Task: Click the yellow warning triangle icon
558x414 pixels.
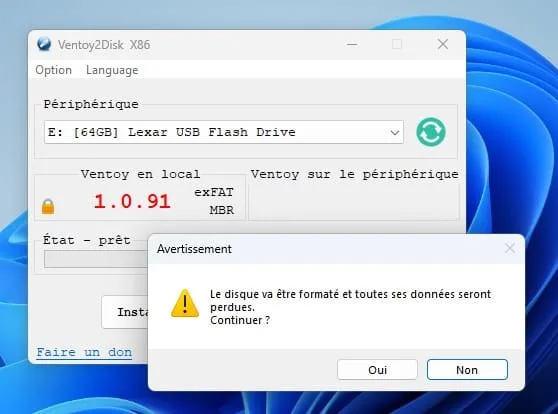Action: click(x=185, y=304)
